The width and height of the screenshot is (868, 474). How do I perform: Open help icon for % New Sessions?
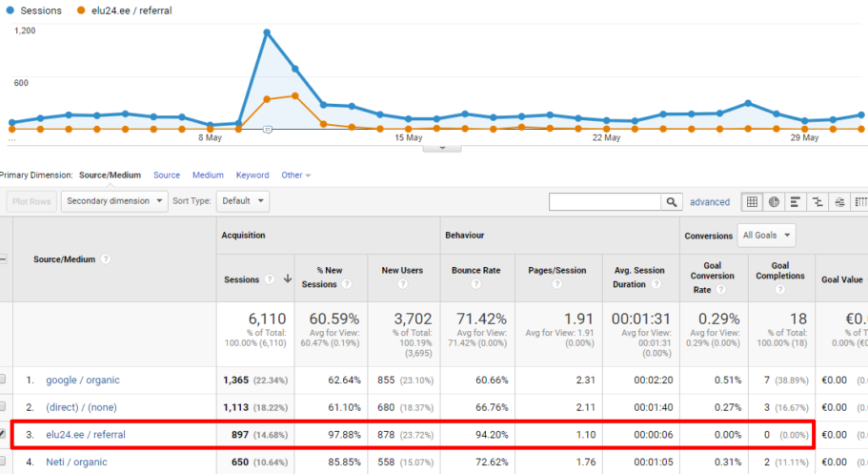coord(347,284)
